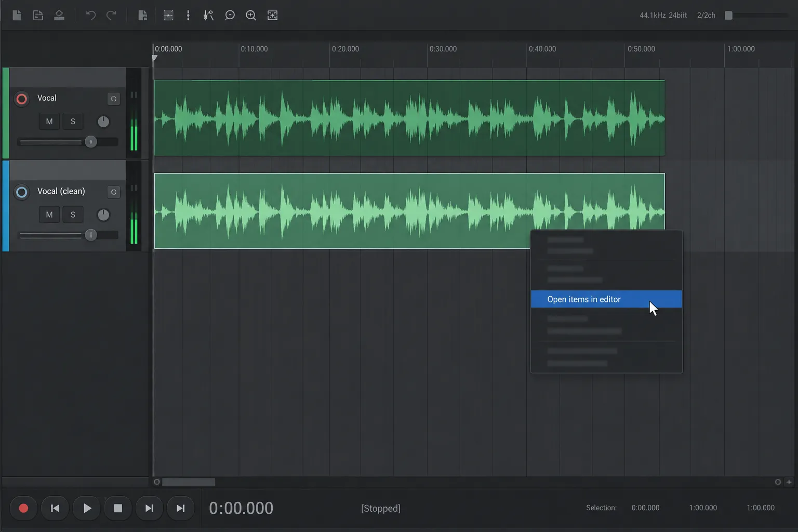Click the zoom-to-fit project icon
Viewport: 798px width, 532px height.
click(x=272, y=16)
